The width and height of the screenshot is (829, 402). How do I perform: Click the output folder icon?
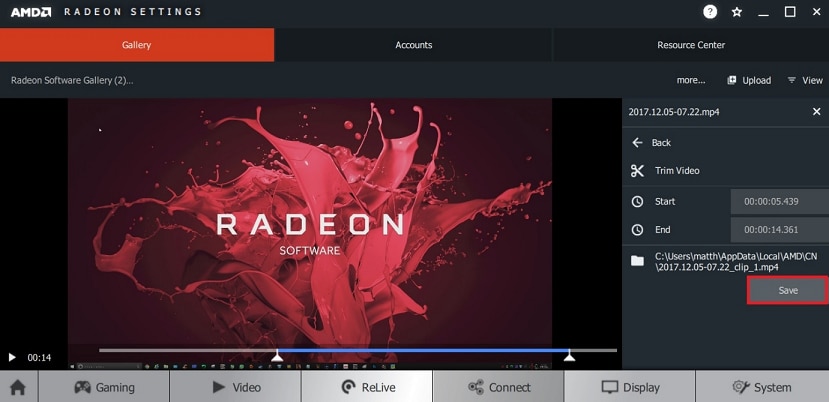(x=637, y=261)
